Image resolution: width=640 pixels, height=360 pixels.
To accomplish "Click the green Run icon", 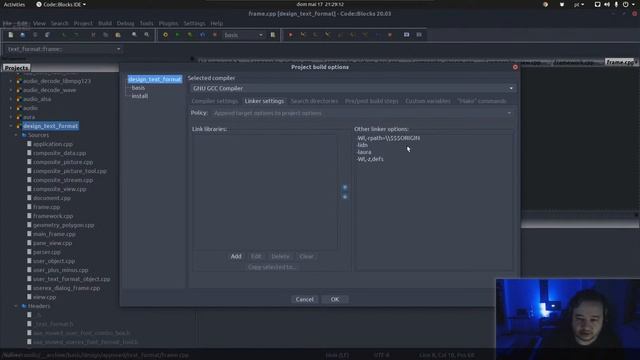I will (x=178, y=35).
